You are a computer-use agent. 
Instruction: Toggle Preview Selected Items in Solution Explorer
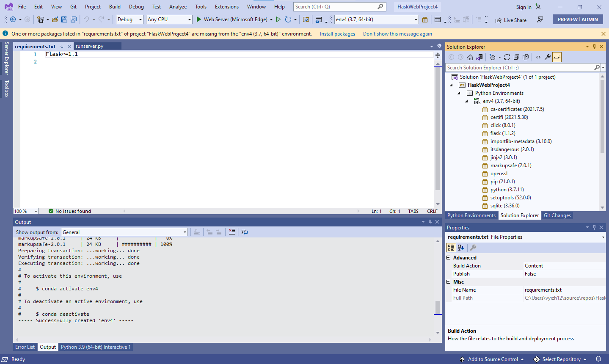coord(557,57)
